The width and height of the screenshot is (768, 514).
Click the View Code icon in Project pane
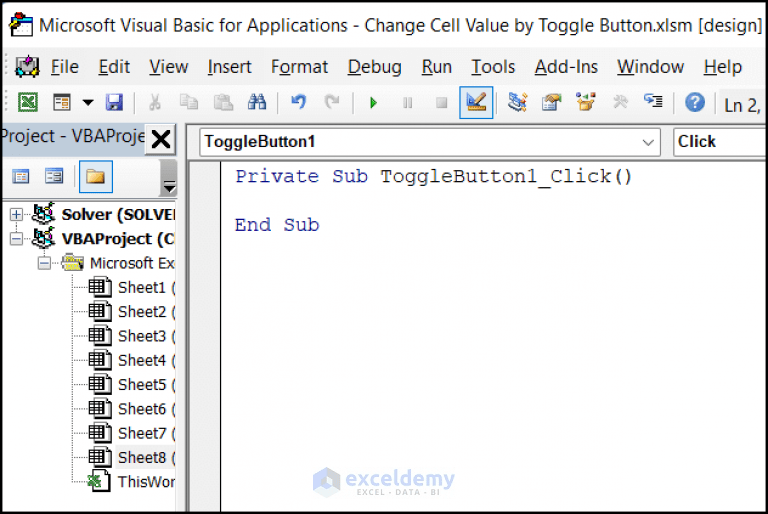click(x=21, y=176)
